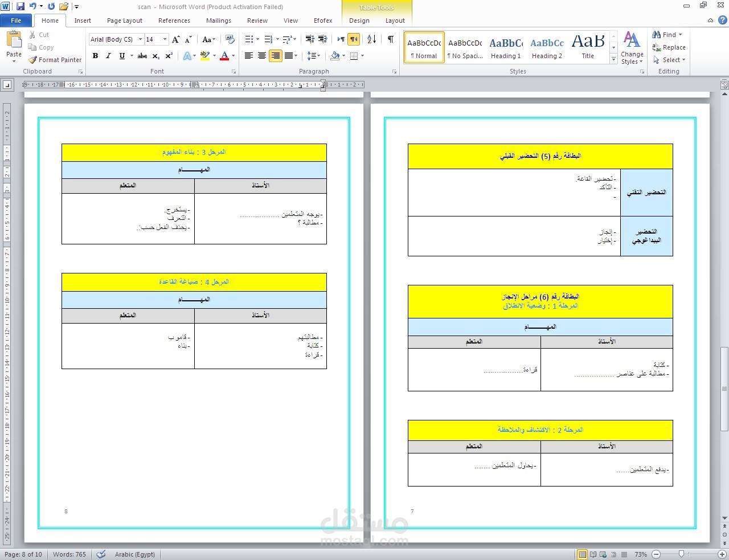729x560 pixels.
Task: Expand the Styles gallery More arrow
Action: (x=613, y=59)
